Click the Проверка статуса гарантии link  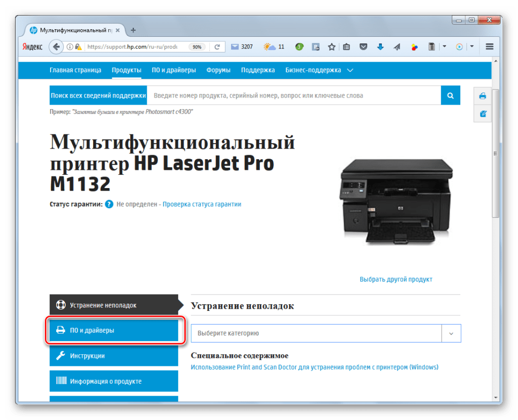click(202, 205)
